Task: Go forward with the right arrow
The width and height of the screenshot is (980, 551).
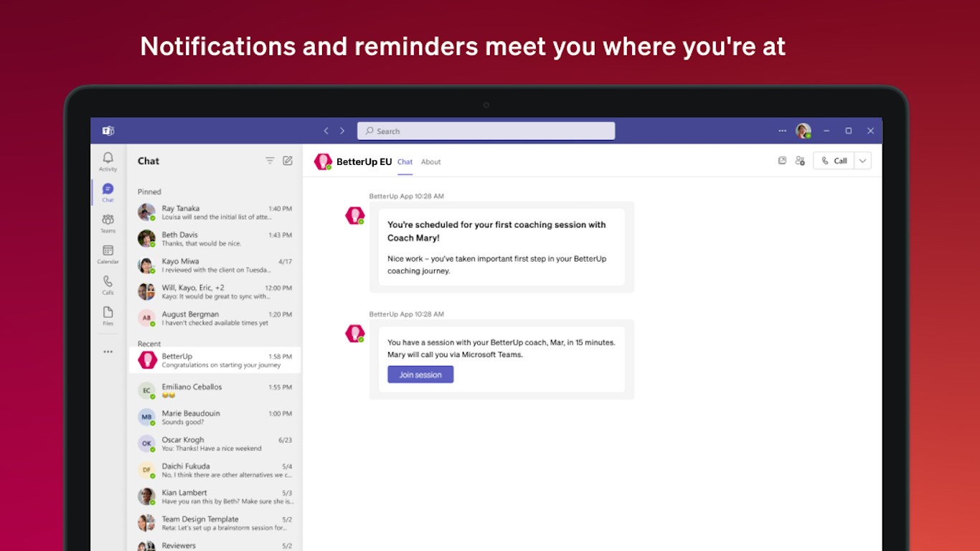Action: pos(342,131)
